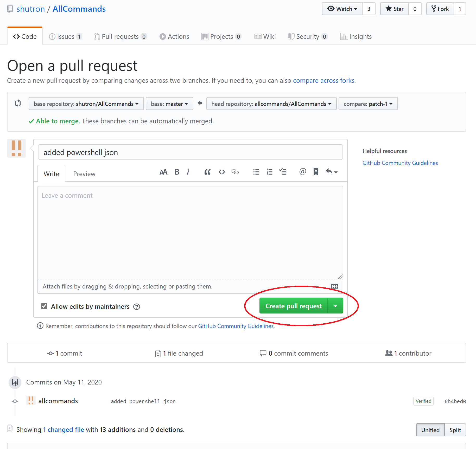Go to the Security tab
Screen dimensions: 476x449
pyautogui.click(x=308, y=36)
